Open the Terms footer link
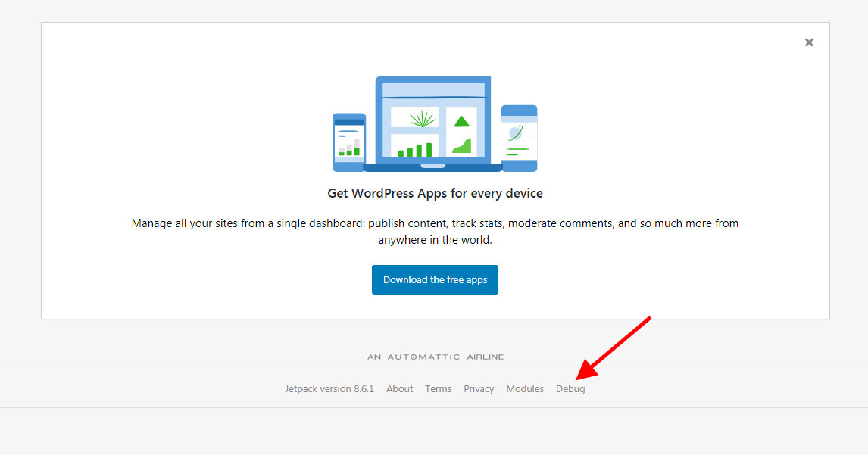Image resolution: width=868 pixels, height=455 pixels. point(439,388)
